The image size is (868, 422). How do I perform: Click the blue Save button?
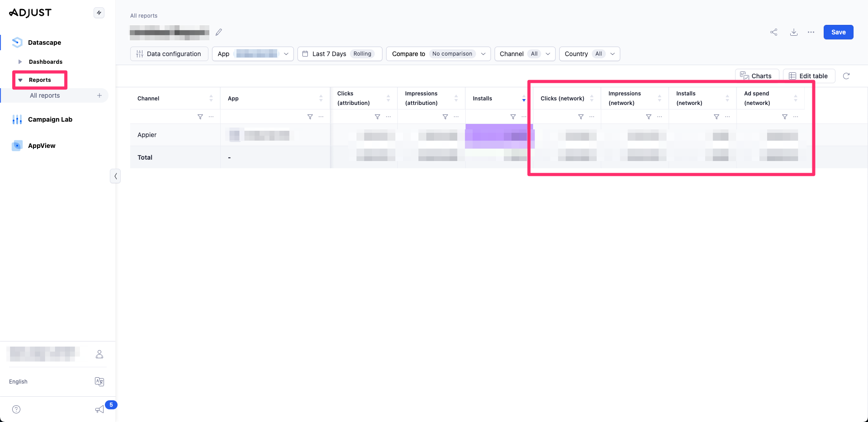(x=838, y=32)
